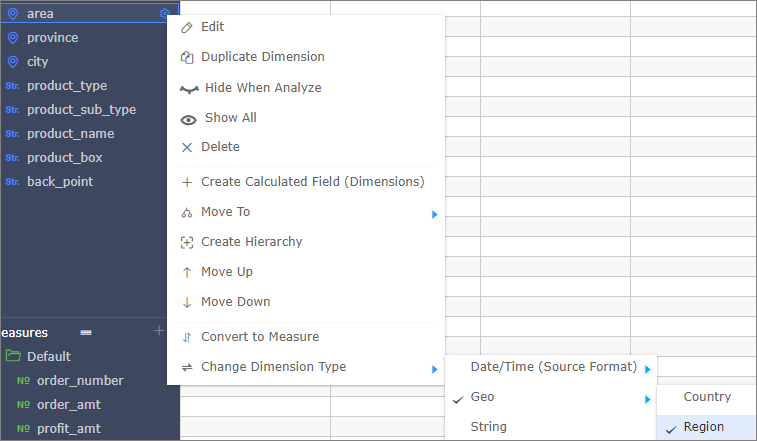Click the Str. icon beside product_type
757x441 pixels.
pos(13,86)
